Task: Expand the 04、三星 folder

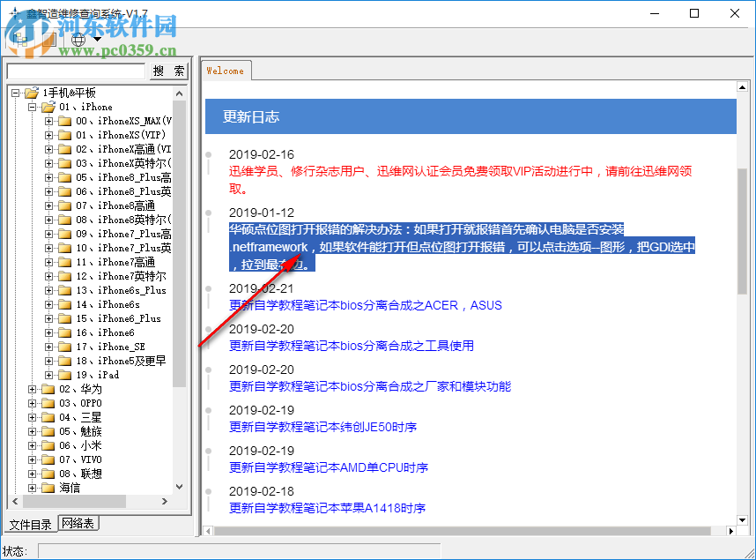Action: tap(33, 417)
